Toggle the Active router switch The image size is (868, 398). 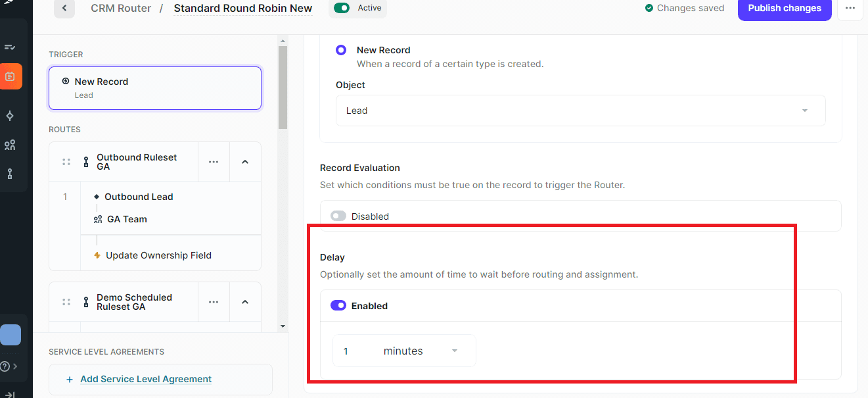pos(342,9)
